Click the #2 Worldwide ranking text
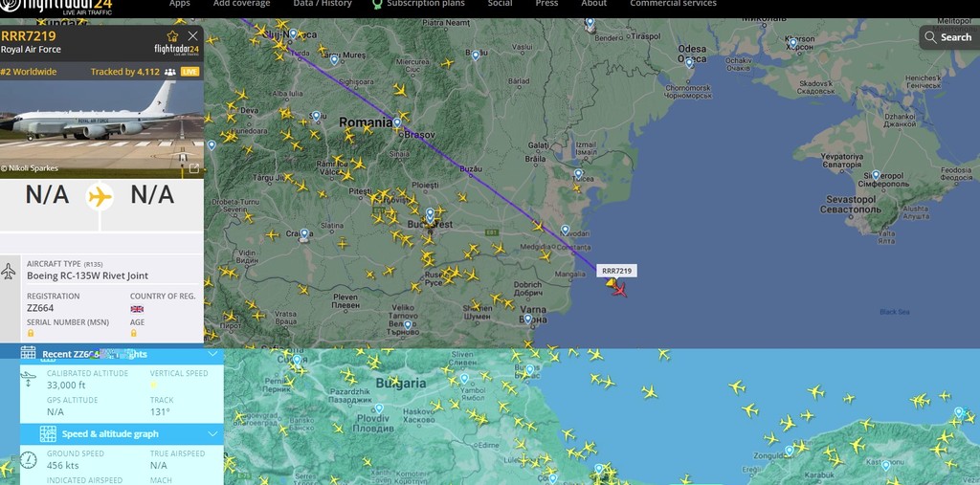Image resolution: width=980 pixels, height=485 pixels. [29, 72]
